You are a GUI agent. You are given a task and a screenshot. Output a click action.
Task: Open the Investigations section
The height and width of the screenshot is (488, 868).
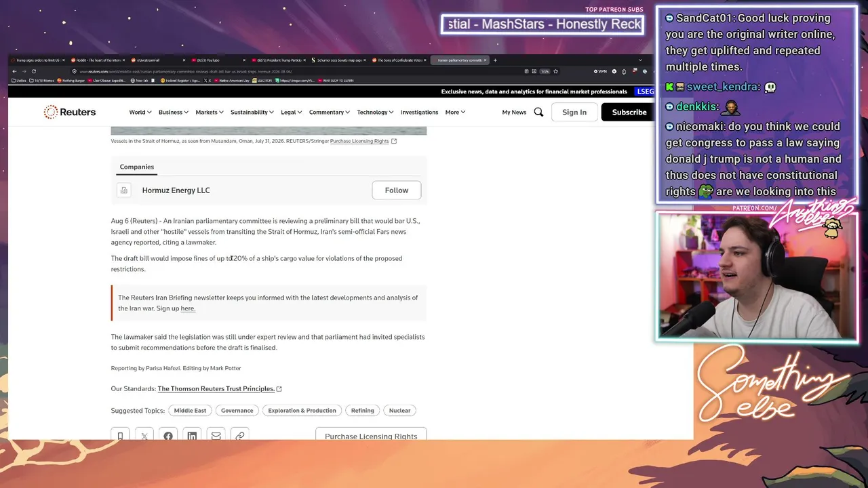[x=419, y=112]
